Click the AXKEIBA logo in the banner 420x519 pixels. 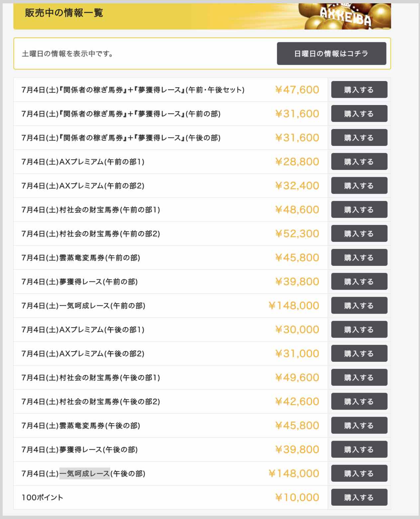(346, 17)
